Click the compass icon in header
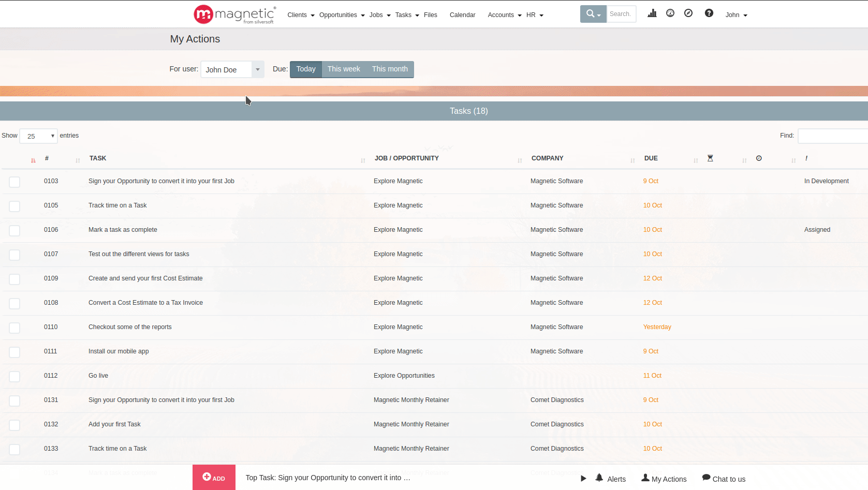 [x=688, y=13]
